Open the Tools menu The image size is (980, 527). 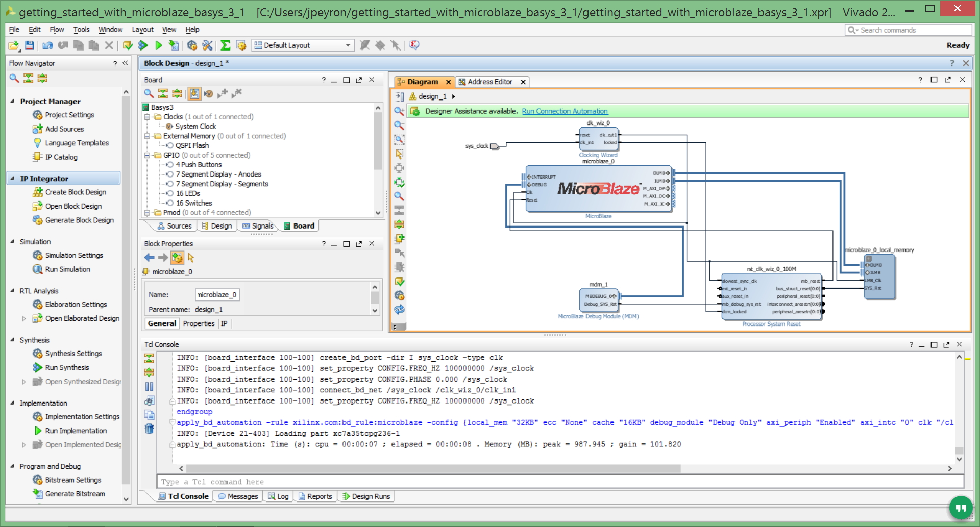coord(81,30)
